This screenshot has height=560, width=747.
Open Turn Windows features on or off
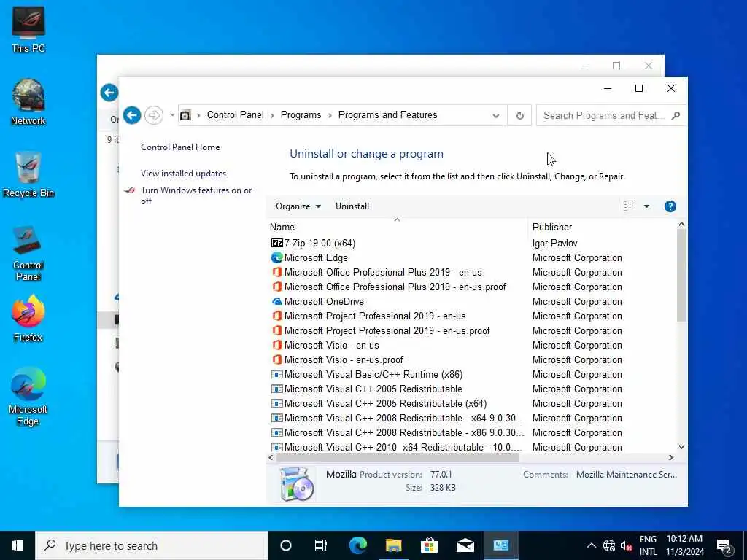[196, 195]
